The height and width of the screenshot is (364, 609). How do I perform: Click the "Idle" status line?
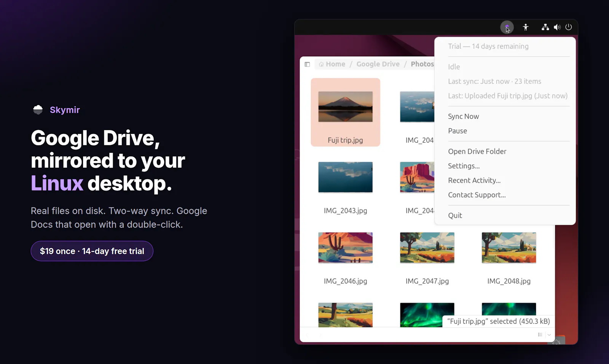[x=454, y=67]
